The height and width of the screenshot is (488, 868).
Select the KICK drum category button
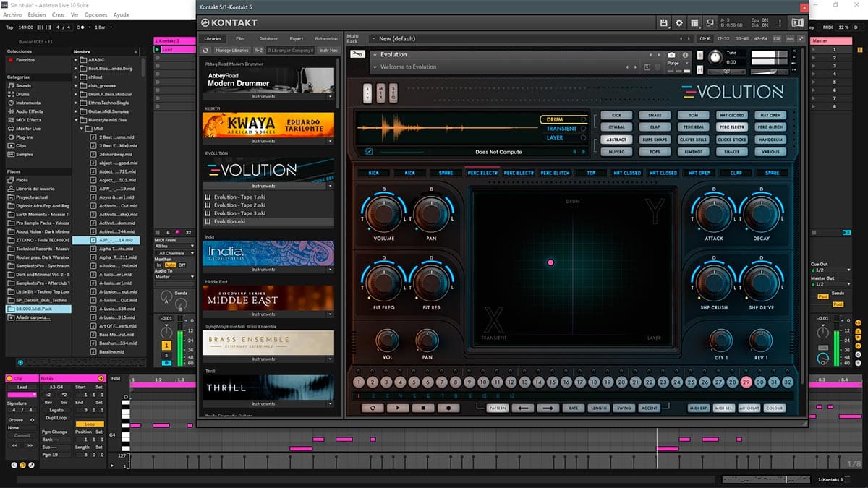point(616,115)
